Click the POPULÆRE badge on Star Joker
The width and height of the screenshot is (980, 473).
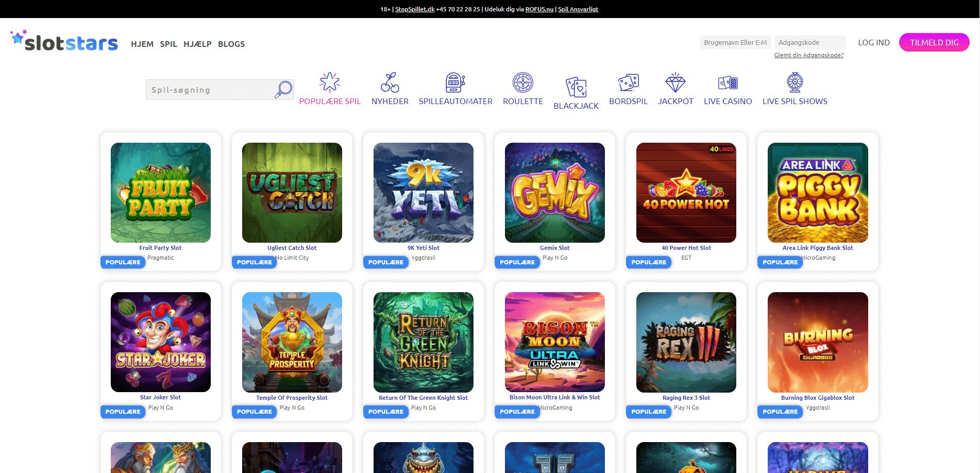point(123,412)
